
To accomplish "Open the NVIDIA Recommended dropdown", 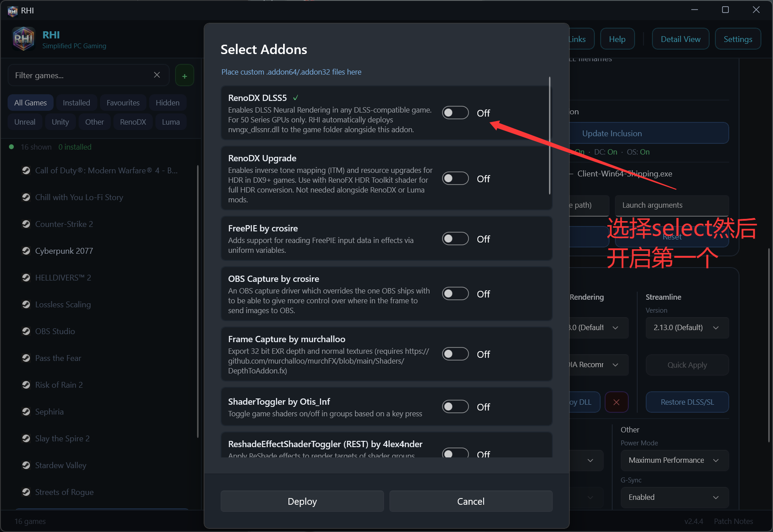I will click(599, 364).
